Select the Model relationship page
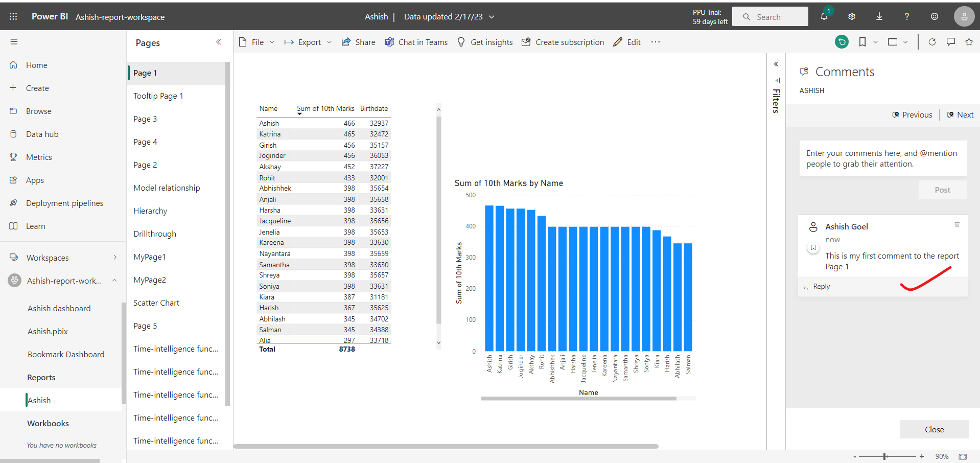Image resolution: width=980 pixels, height=463 pixels. pyautogui.click(x=167, y=188)
